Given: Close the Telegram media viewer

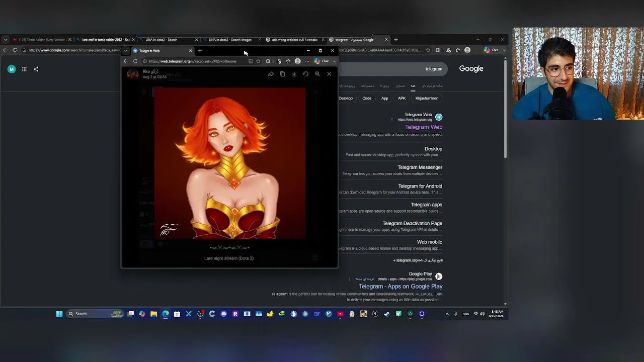Looking at the screenshot, I should (x=329, y=74).
